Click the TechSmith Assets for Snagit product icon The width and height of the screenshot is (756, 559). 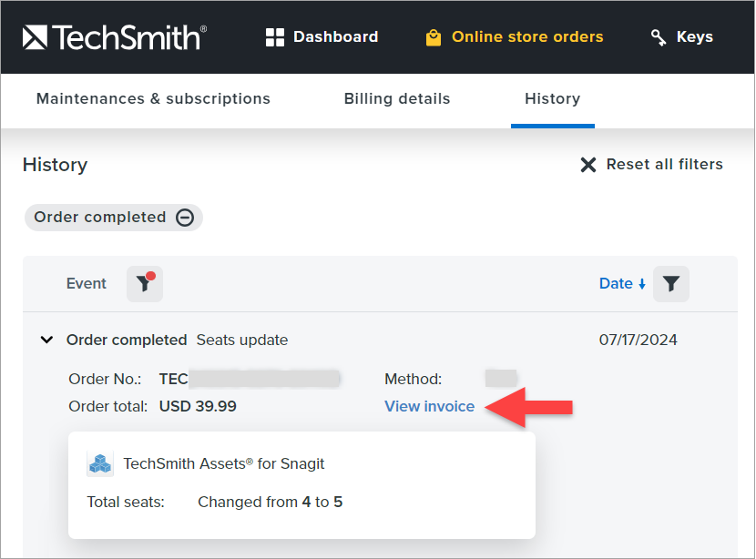click(100, 464)
